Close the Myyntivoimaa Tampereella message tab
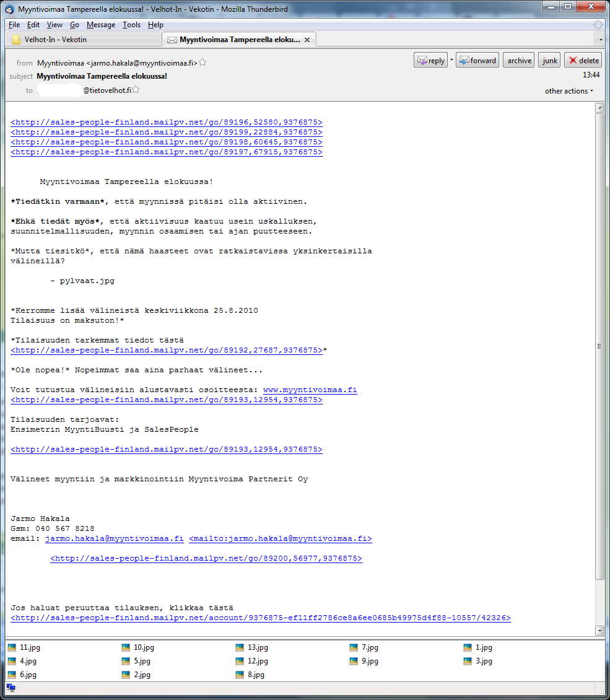 click(307, 40)
